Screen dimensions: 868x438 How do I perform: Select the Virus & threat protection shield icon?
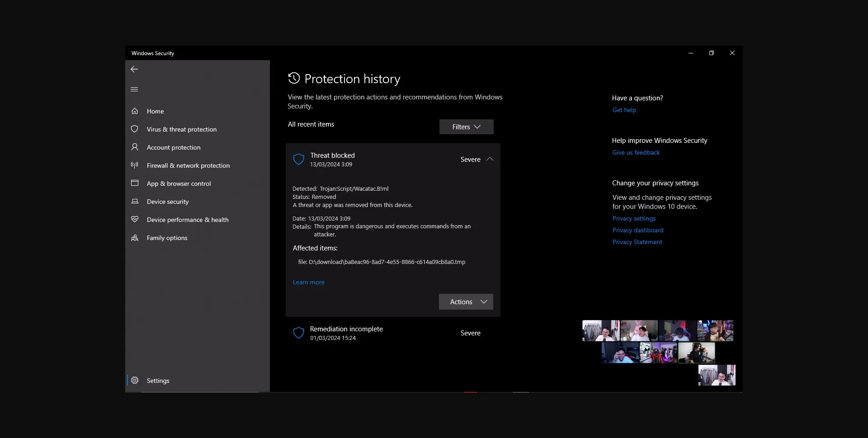[135, 129]
